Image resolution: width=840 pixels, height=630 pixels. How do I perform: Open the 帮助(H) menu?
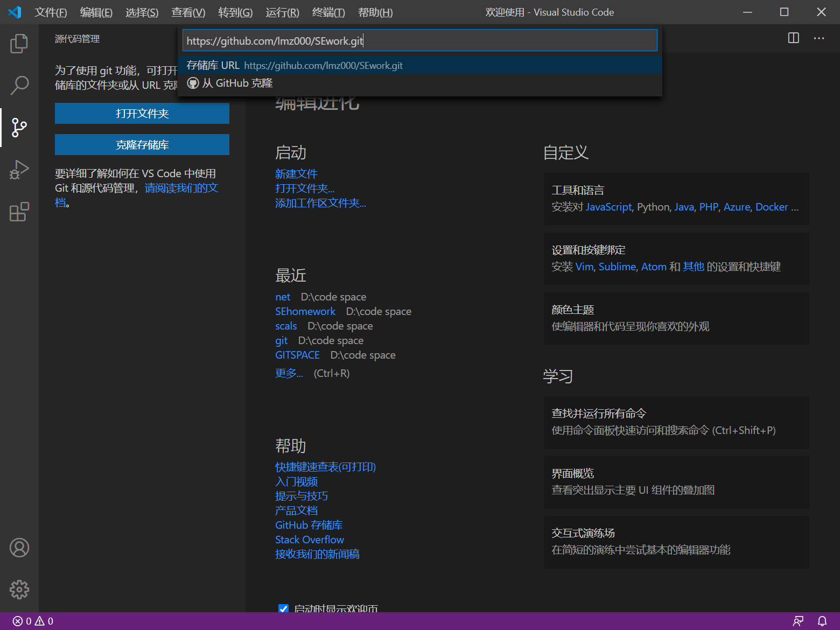tap(375, 12)
